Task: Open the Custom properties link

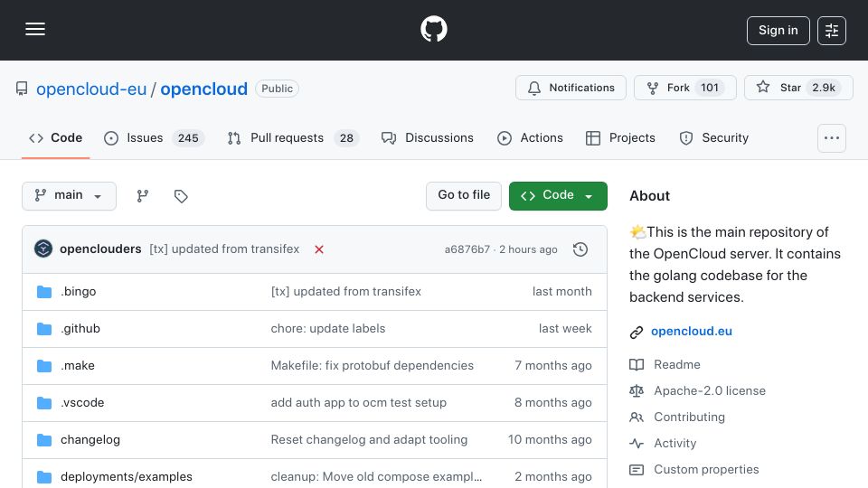Action: coord(706,470)
